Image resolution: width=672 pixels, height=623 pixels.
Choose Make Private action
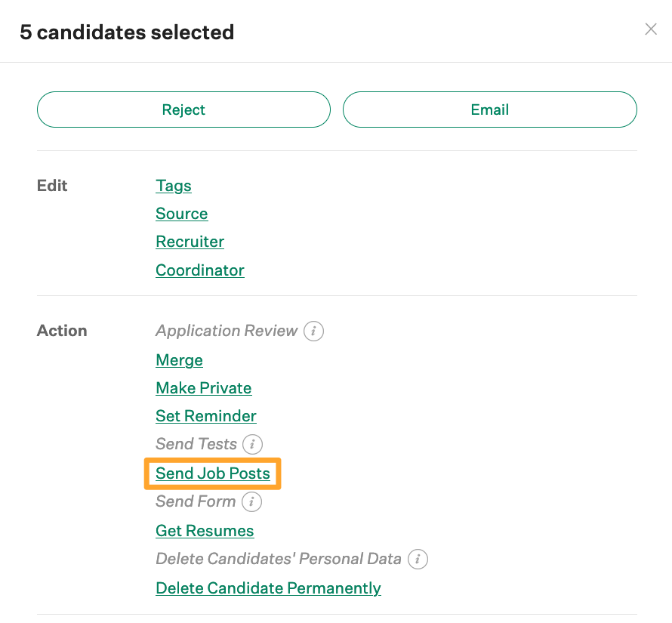(x=204, y=388)
